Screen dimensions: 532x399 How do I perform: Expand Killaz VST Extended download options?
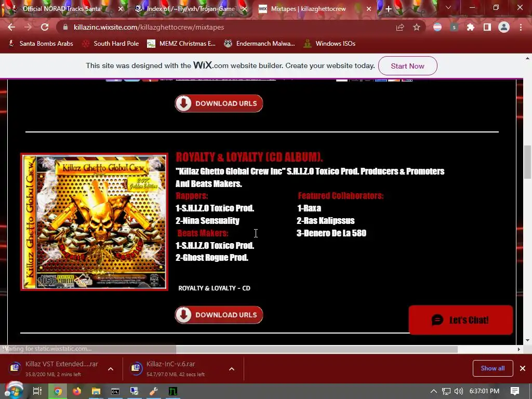coord(111,369)
